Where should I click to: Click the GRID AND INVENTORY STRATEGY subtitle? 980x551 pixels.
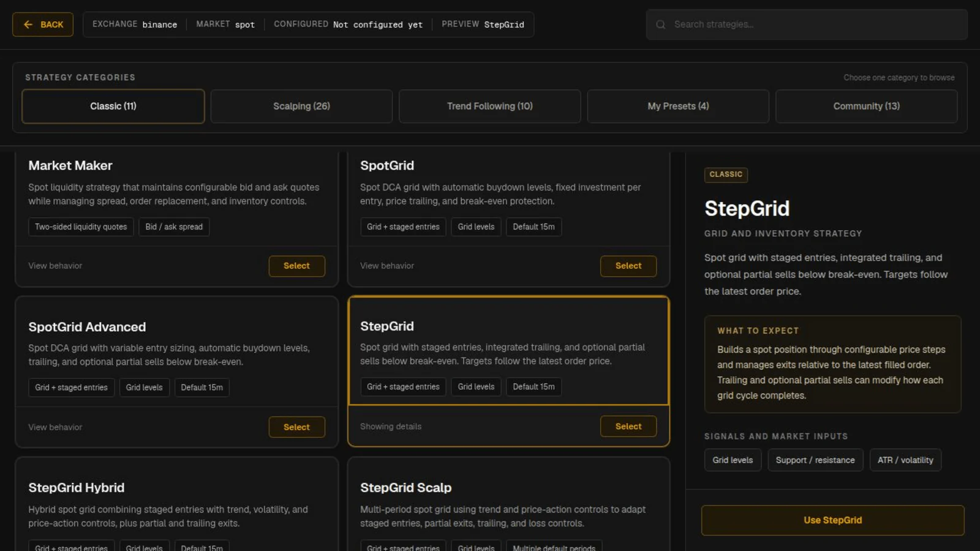[x=783, y=234]
